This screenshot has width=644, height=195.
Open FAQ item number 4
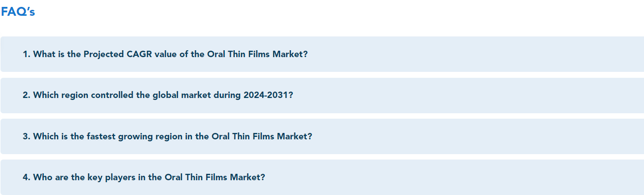point(322,177)
